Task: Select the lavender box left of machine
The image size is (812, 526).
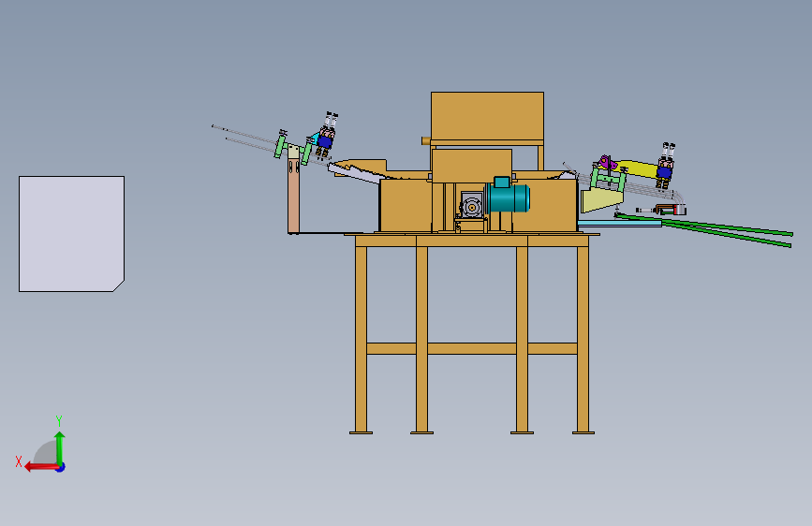Action: 71,234
